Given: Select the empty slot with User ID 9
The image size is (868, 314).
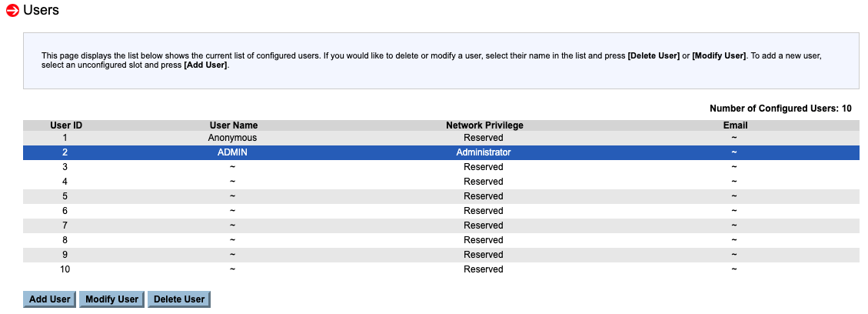Looking at the screenshot, I should point(232,255).
